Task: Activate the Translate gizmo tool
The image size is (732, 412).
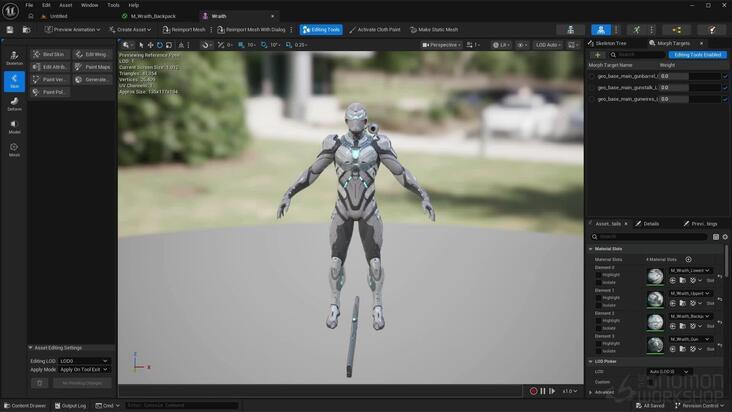Action: click(x=150, y=45)
